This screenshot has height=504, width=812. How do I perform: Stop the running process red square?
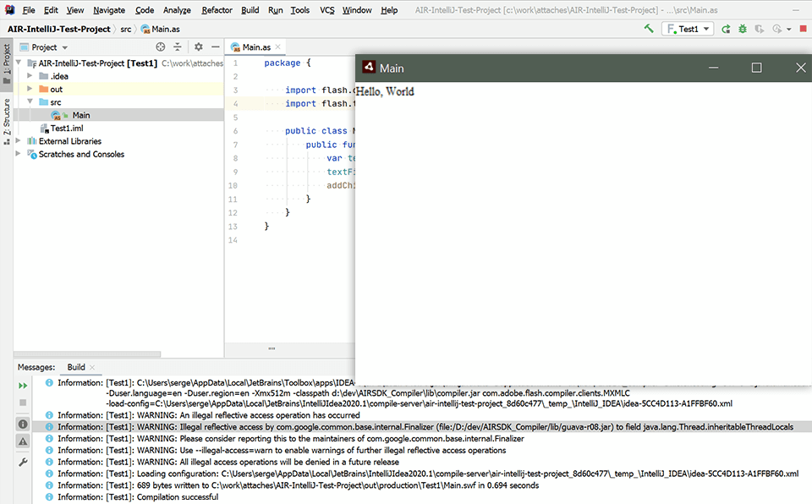[804, 29]
